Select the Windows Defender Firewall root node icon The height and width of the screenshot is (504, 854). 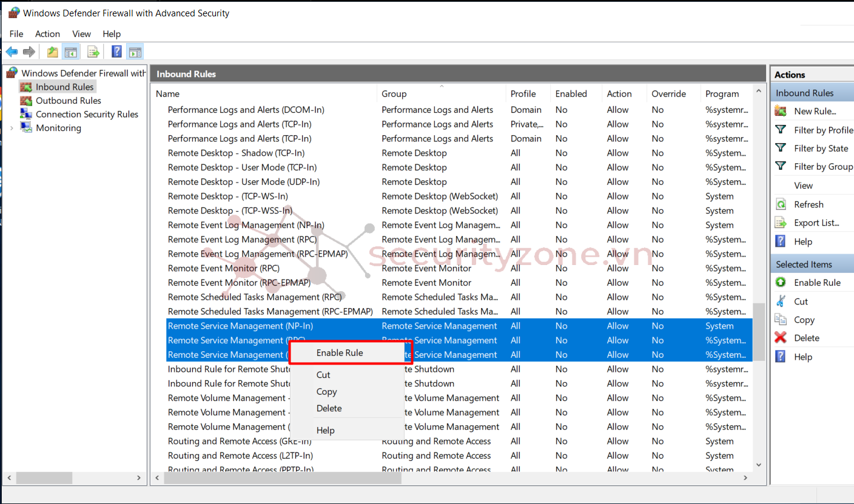(x=12, y=73)
